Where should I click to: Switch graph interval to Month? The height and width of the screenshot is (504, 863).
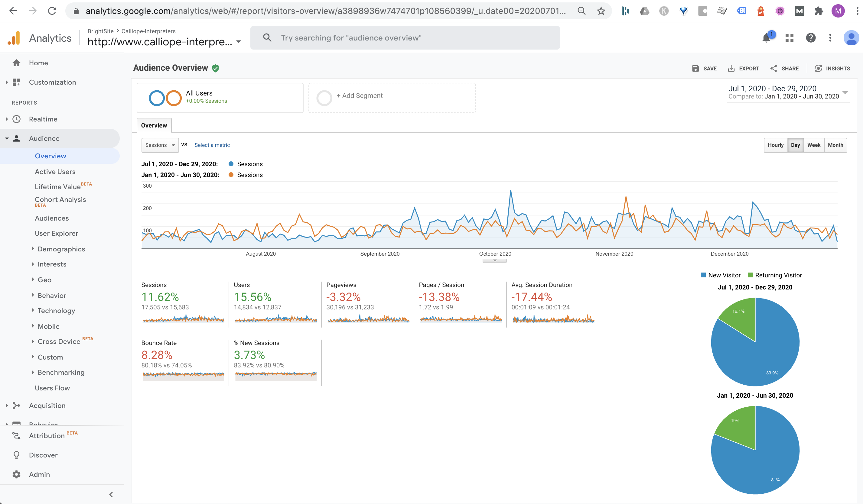click(x=835, y=145)
